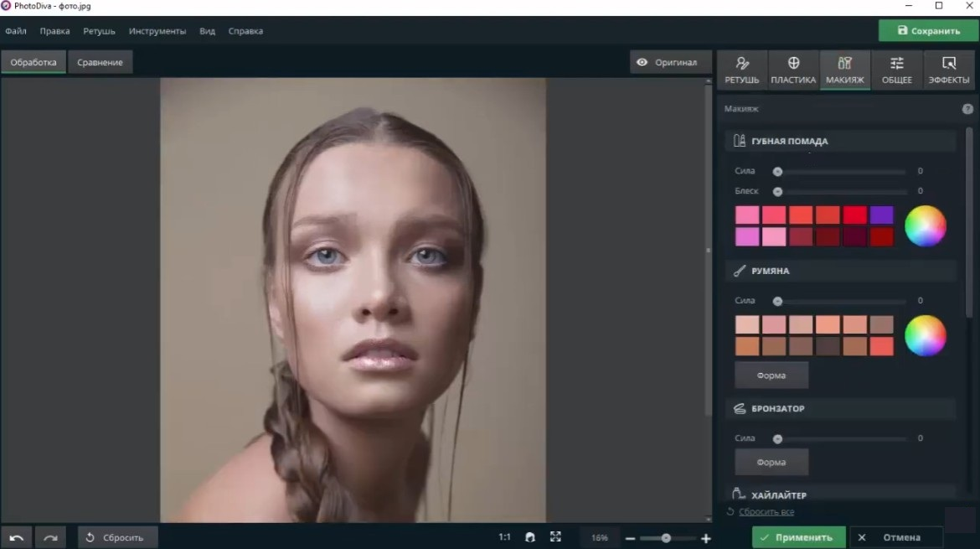
Task: Click the Применить button
Action: click(799, 537)
